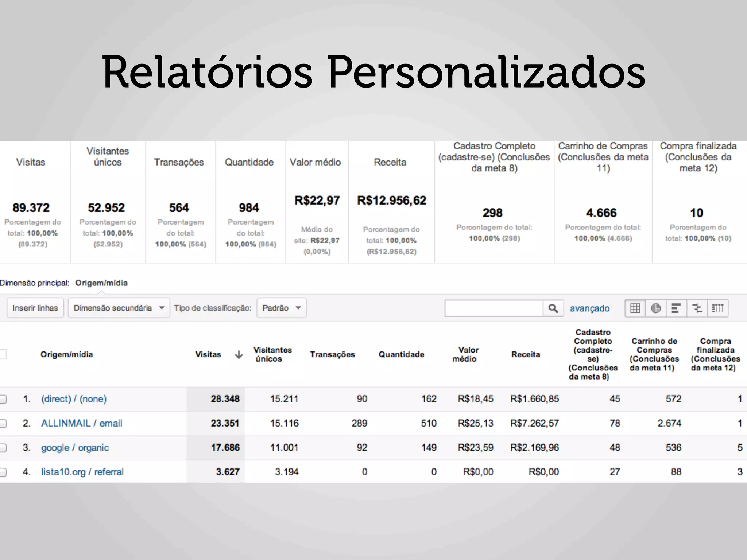Open the (direct) / (none) source link
The width and height of the screenshot is (747, 560).
[74, 399]
